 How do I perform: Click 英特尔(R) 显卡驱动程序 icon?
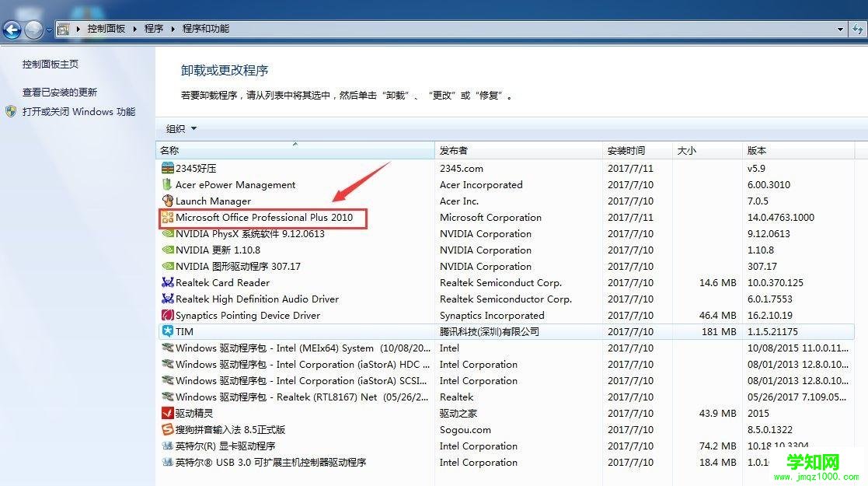168,446
